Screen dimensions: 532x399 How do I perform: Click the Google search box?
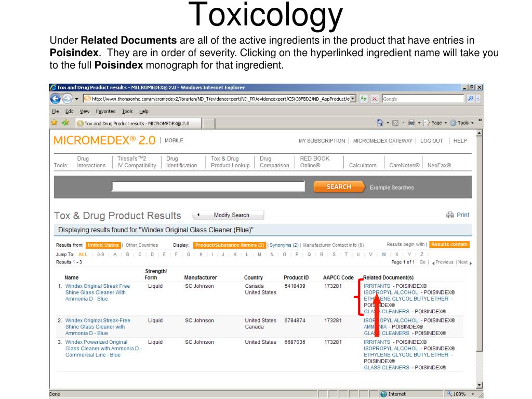423,99
